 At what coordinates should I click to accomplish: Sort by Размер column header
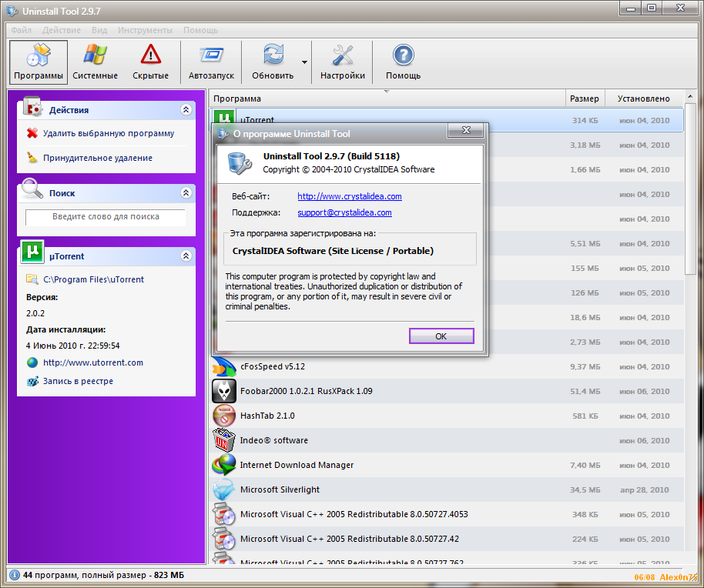coord(585,99)
